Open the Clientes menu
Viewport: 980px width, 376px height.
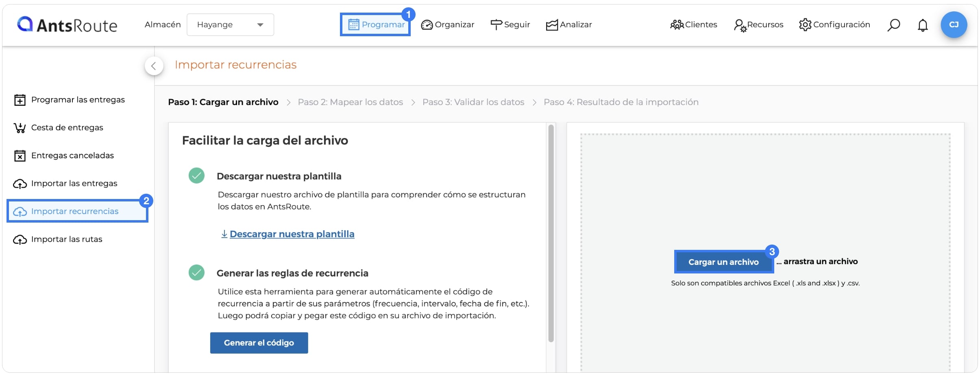pyautogui.click(x=693, y=25)
